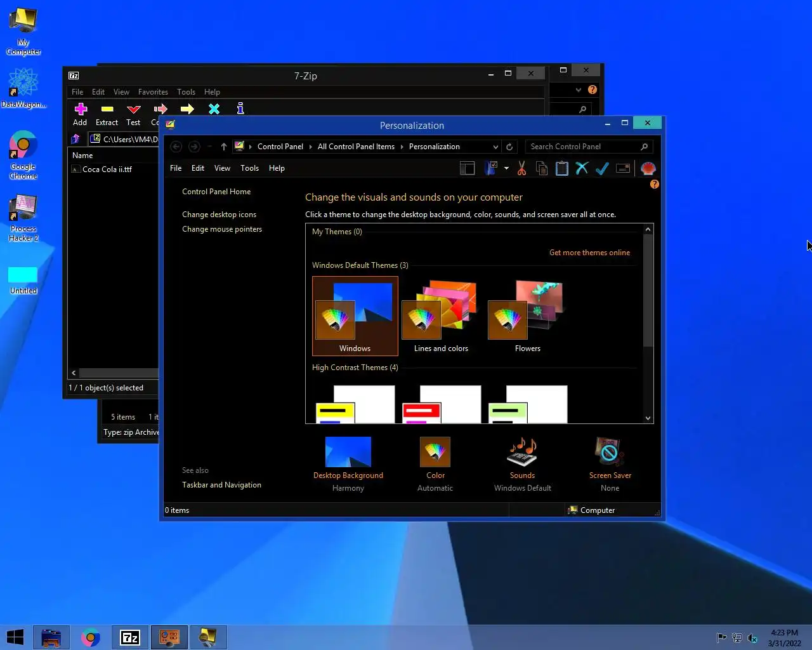Viewport: 812px width, 650px height.
Task: Click the 7-Zip taskbar button
Action: (130, 637)
